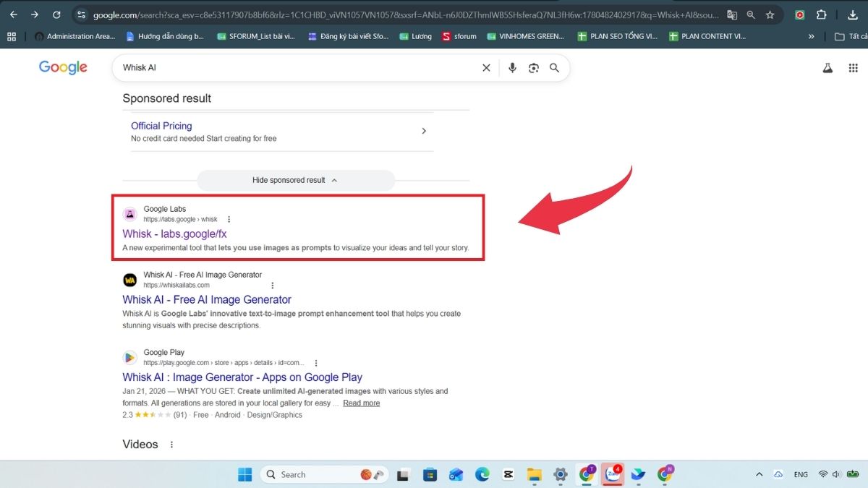
Task: Open VINHOMES GREEN... bookmark
Action: [x=526, y=36]
